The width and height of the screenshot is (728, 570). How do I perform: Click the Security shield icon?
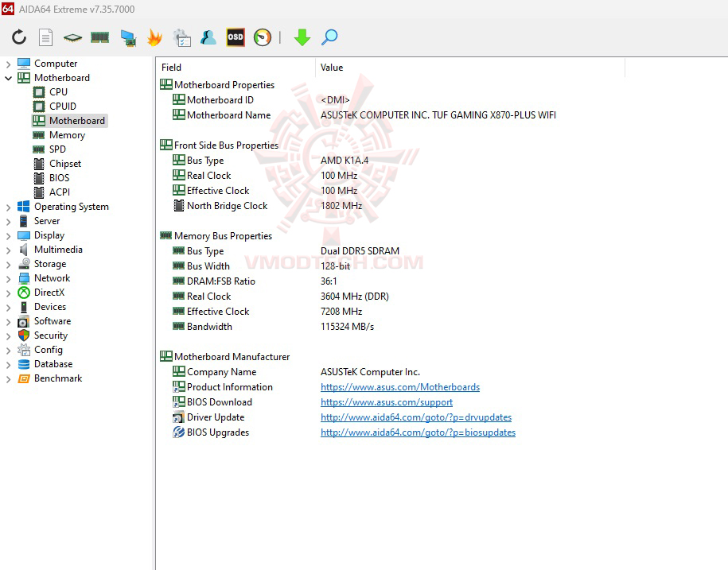pos(24,335)
